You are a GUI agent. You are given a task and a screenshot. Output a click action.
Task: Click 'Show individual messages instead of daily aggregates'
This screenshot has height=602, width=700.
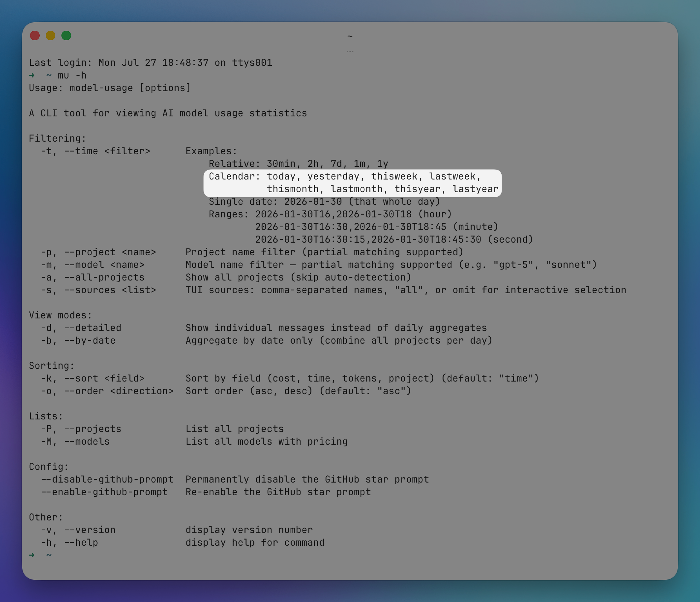click(x=336, y=328)
